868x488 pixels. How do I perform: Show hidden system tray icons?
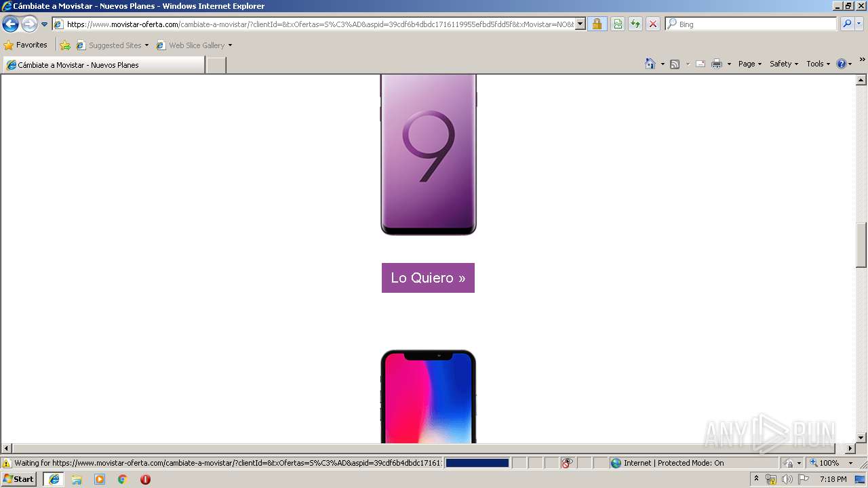tap(757, 479)
